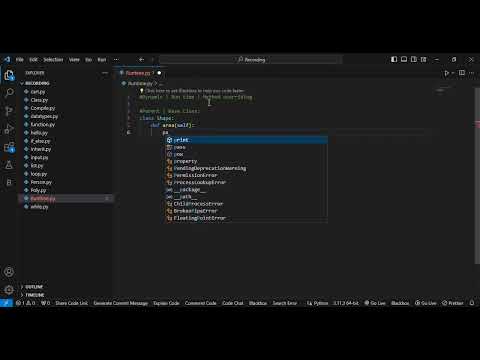Click the notifications bell in status bar

tap(472, 303)
